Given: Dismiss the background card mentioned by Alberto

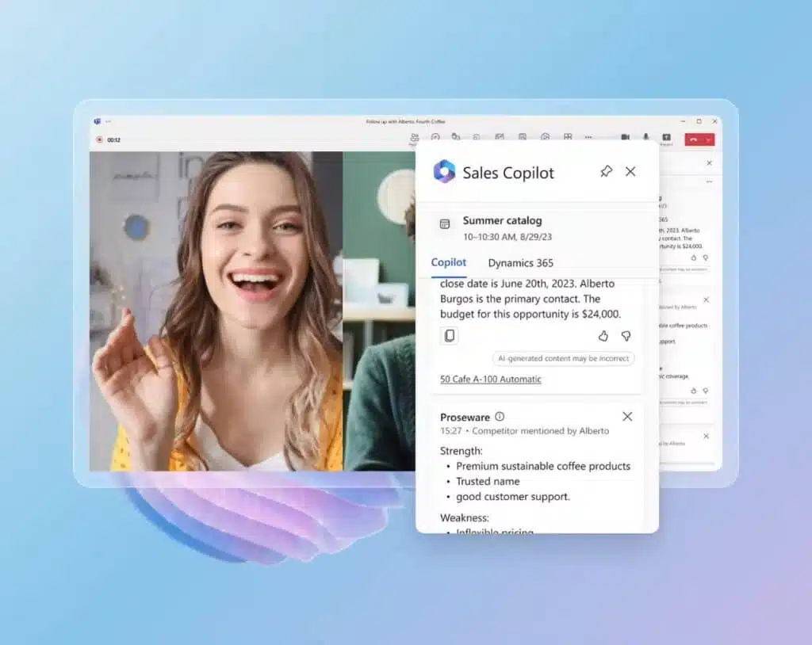Looking at the screenshot, I should click(707, 300).
